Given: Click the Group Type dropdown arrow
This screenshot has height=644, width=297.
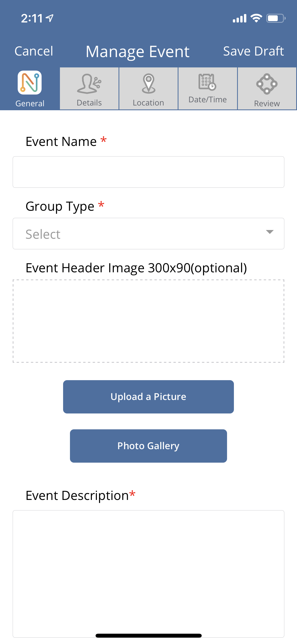Looking at the screenshot, I should click(x=270, y=232).
